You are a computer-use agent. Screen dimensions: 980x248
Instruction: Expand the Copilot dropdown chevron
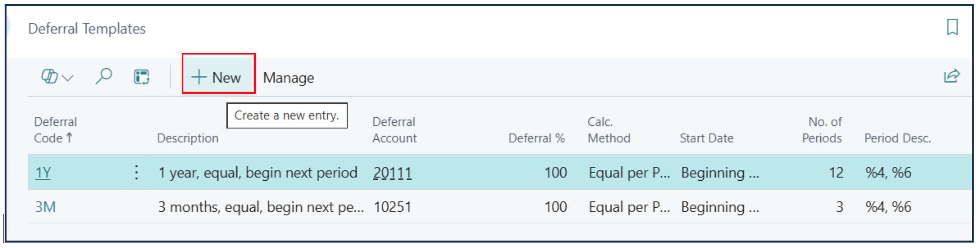(x=68, y=78)
